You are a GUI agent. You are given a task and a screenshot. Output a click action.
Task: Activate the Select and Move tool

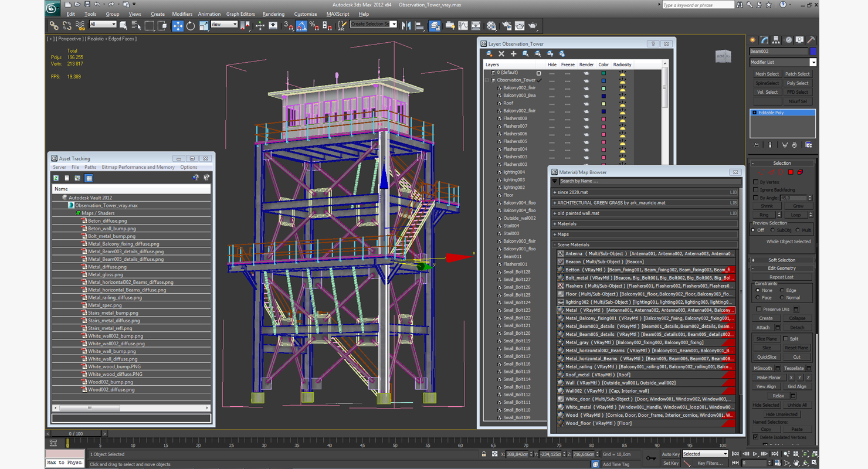pos(178,25)
